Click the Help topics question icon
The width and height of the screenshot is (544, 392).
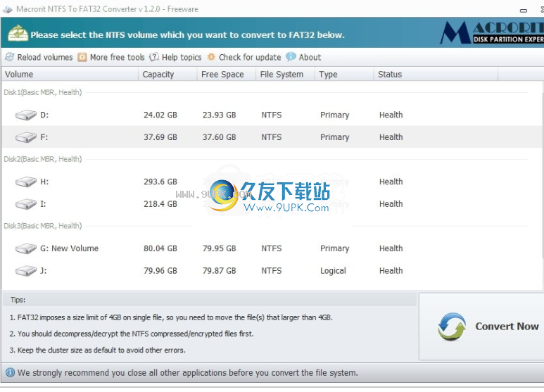click(153, 57)
